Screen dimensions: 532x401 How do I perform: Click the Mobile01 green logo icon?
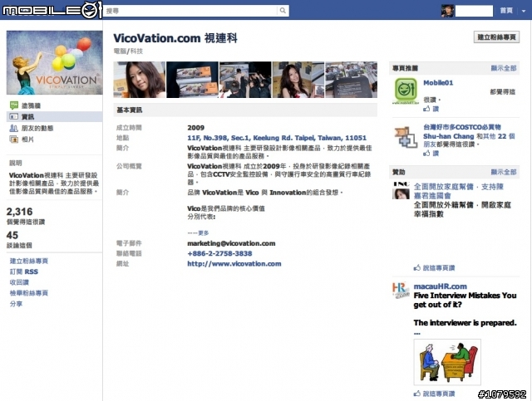[x=406, y=90]
